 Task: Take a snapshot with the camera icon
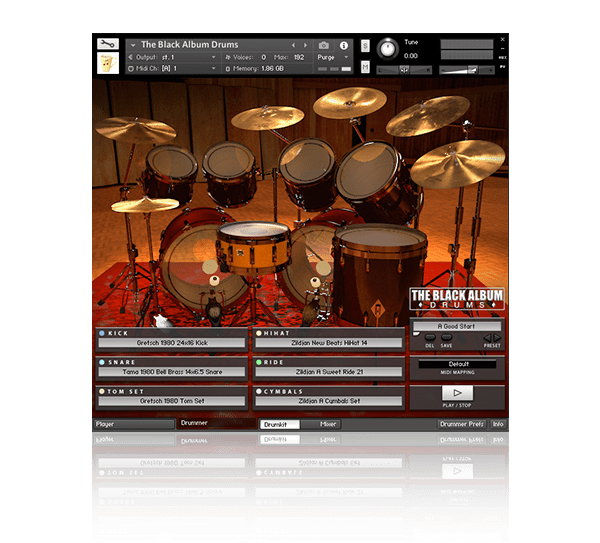pos(324,45)
